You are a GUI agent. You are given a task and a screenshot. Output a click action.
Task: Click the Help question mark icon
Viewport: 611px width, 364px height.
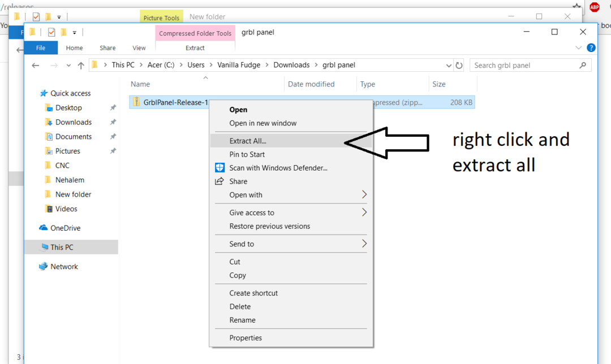(x=591, y=48)
